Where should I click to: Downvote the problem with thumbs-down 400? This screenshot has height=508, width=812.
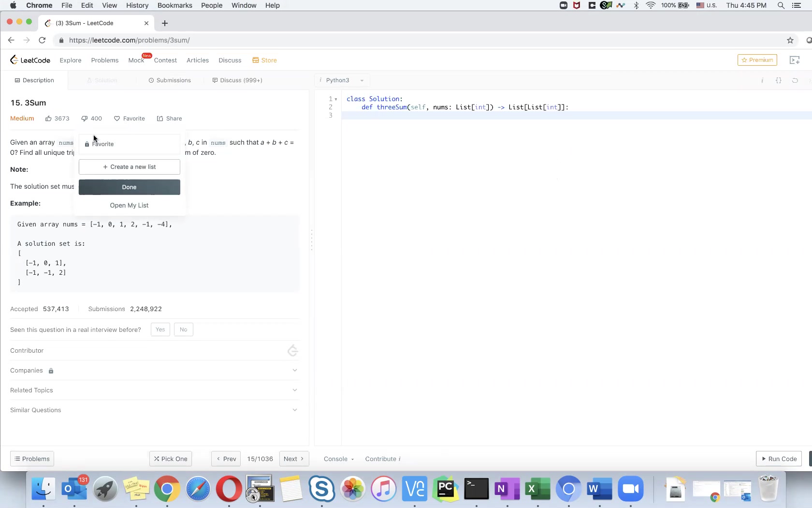[x=91, y=119]
